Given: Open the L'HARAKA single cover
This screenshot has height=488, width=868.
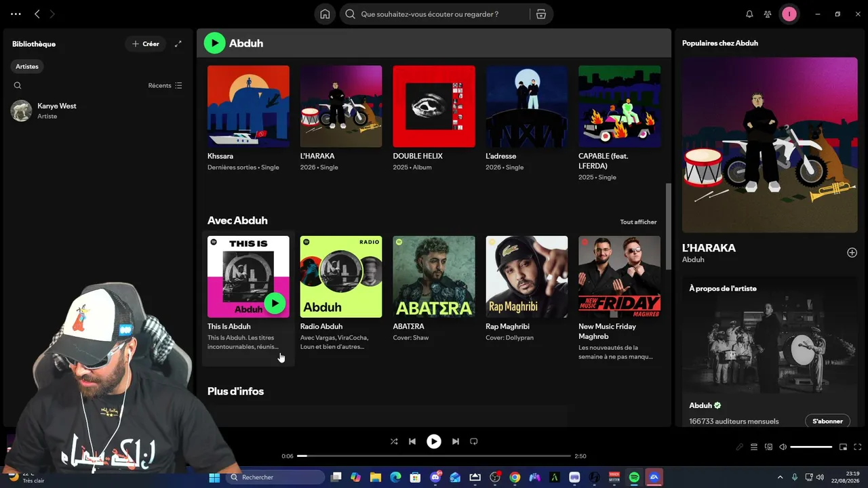Looking at the screenshot, I should coord(341,106).
